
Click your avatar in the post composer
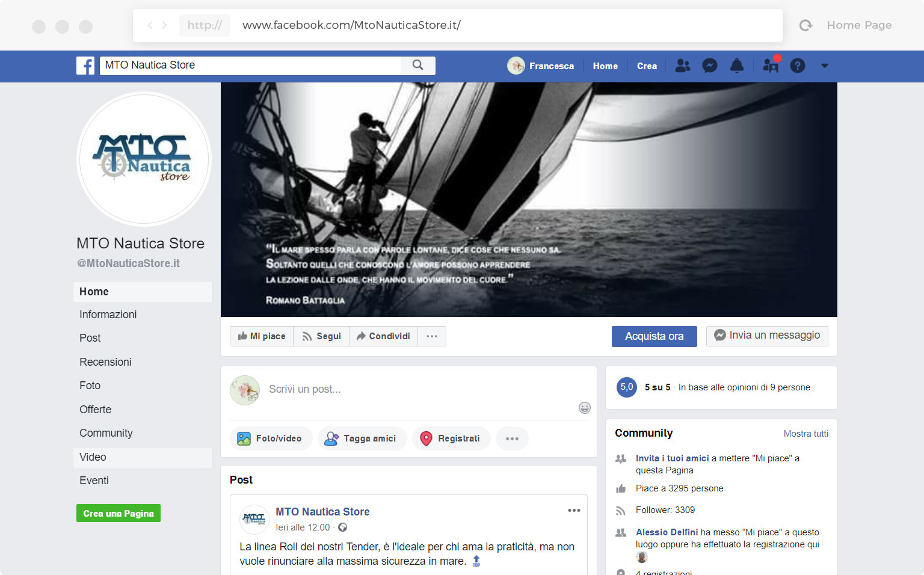pyautogui.click(x=245, y=390)
